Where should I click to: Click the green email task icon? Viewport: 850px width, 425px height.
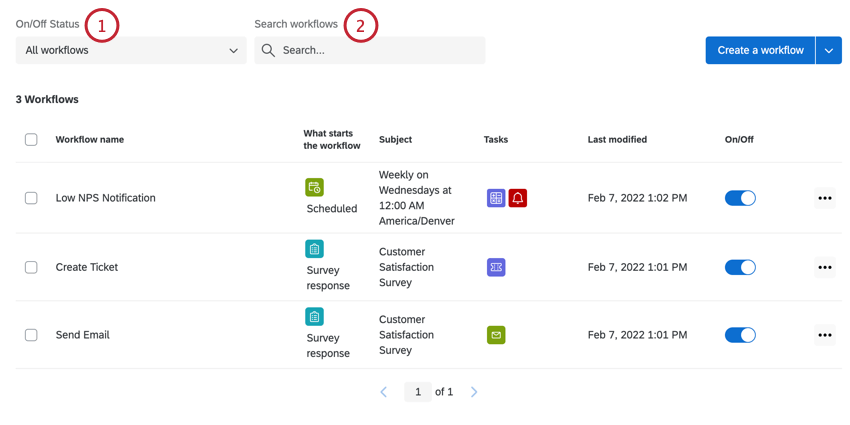pyautogui.click(x=496, y=335)
